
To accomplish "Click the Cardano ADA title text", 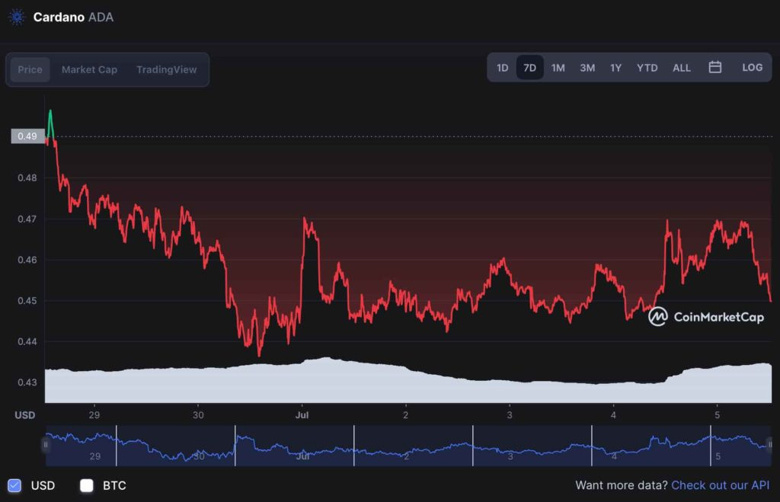I will 73,17.
